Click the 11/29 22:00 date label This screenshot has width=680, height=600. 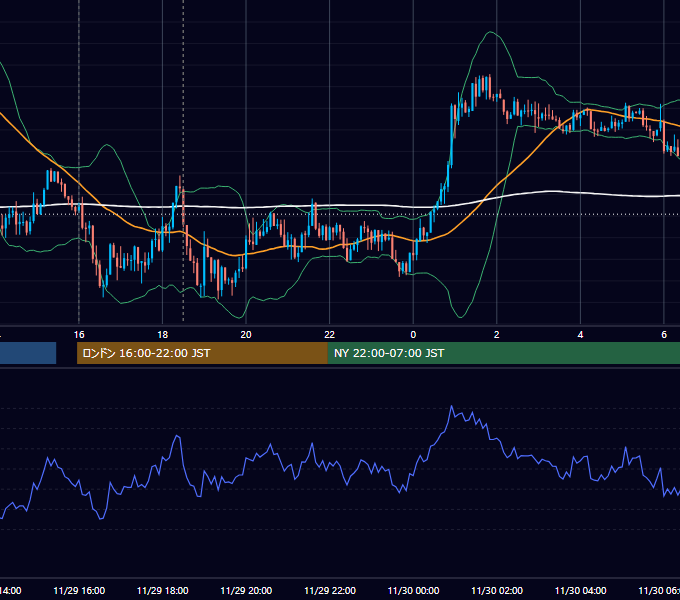330,590
